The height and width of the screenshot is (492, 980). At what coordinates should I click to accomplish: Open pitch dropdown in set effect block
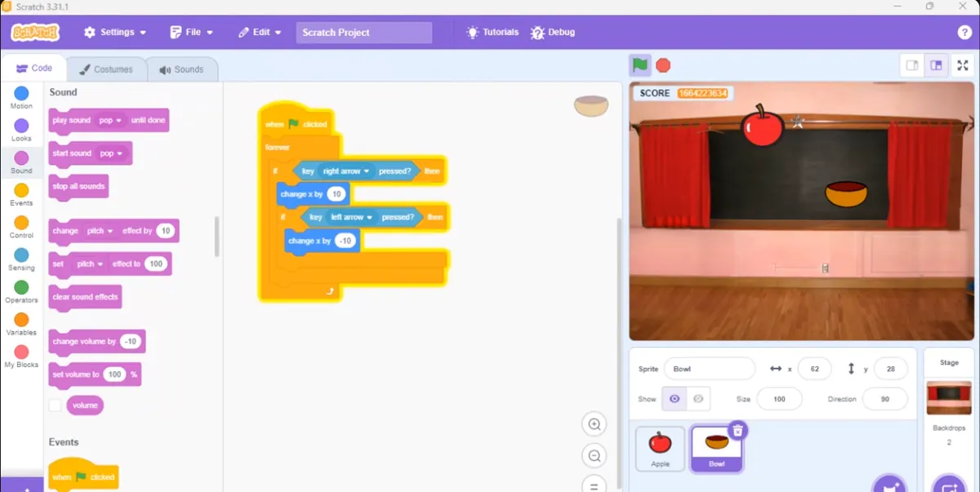coord(90,264)
